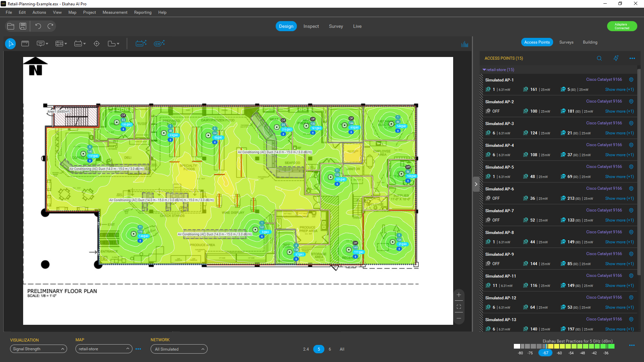Viewport: 644px width, 362px height.
Task: Click Show more (+1) for Simulated AP-5
Action: (x=619, y=177)
